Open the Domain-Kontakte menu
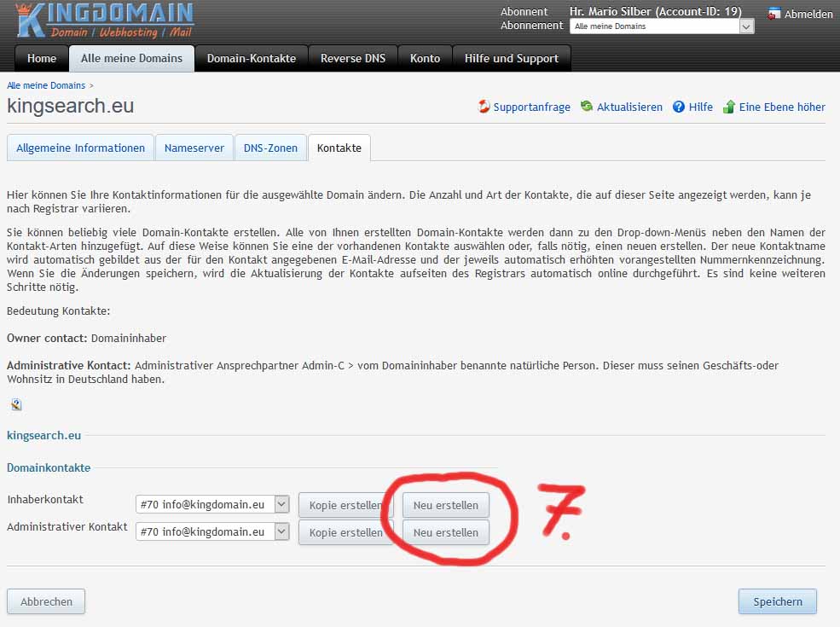Screen dimensions: 840x627 (x=252, y=59)
